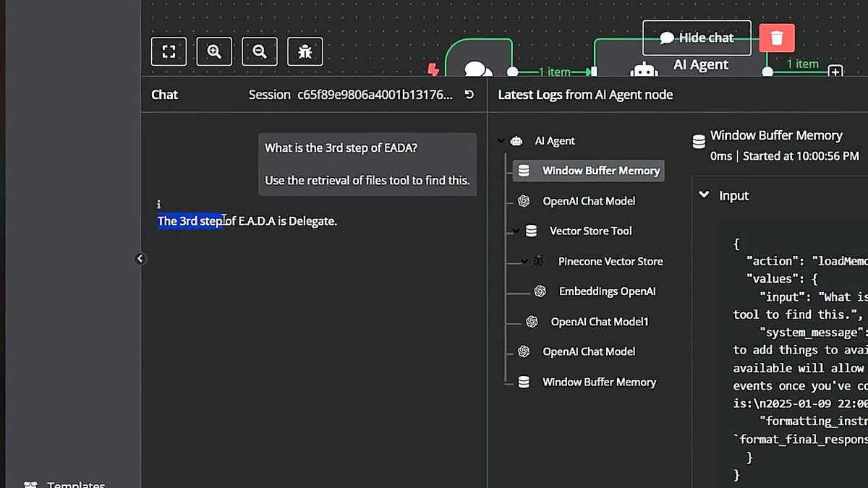The image size is (868, 488).
Task: Zoom in on the workflow canvas
Action: point(214,51)
